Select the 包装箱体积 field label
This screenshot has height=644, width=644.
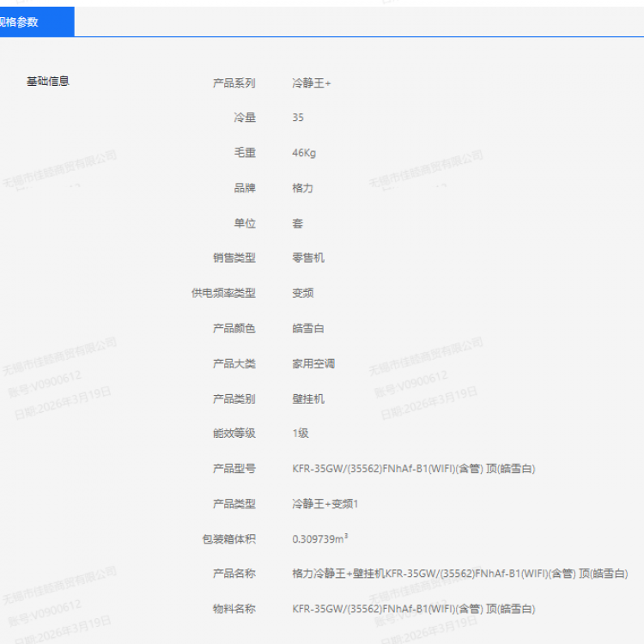(x=228, y=539)
